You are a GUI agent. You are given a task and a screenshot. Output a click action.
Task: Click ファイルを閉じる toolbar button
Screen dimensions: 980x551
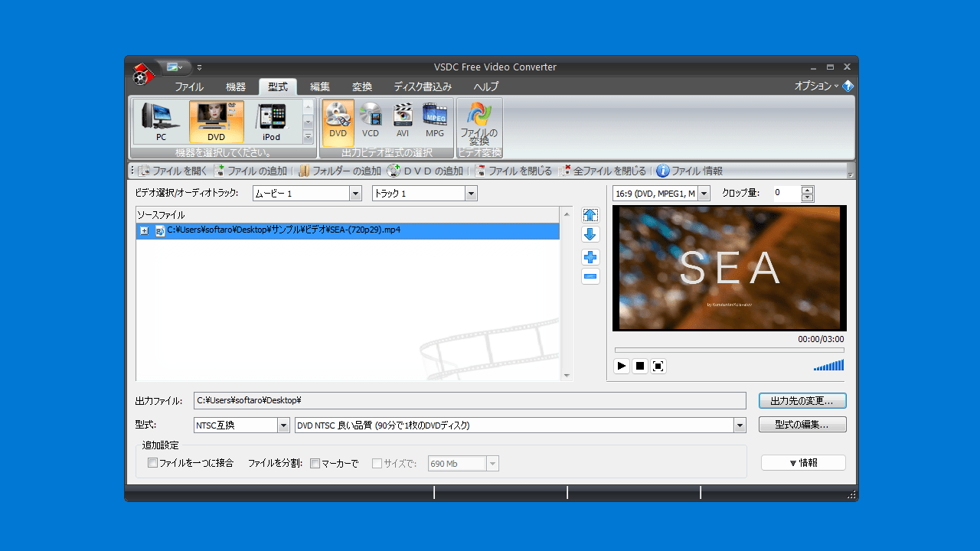point(514,171)
